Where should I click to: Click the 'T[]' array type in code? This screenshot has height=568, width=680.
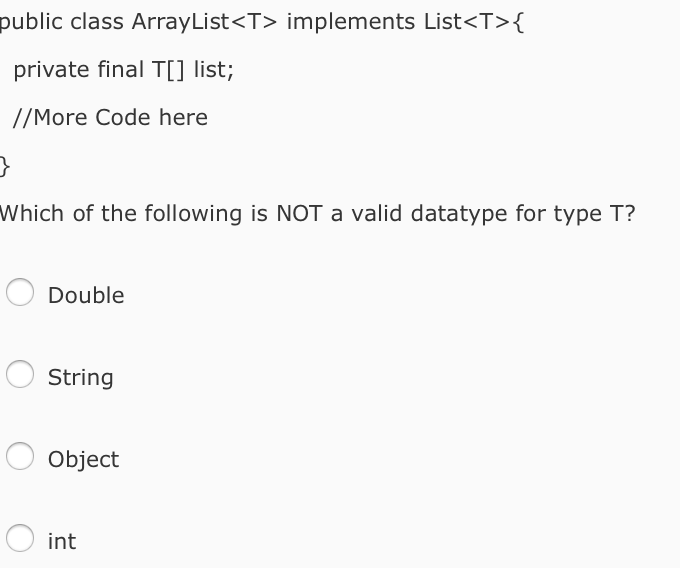coord(168,70)
